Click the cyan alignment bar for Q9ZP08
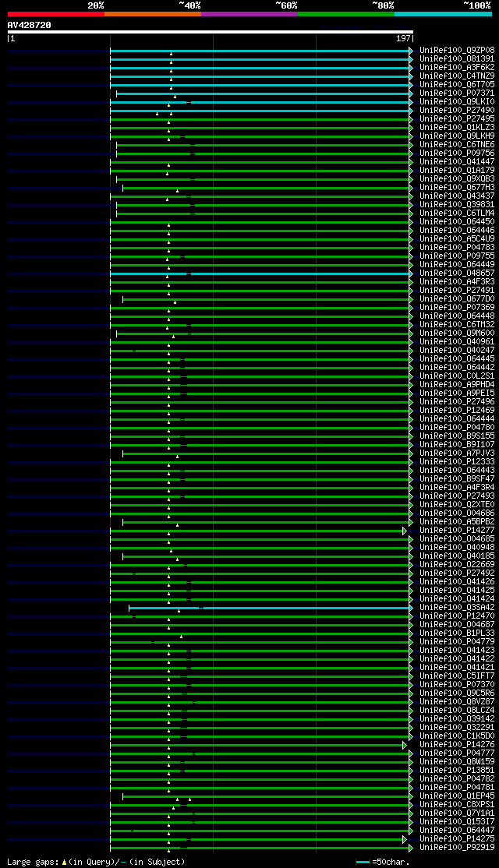This screenshot has width=499, height=868. pos(260,51)
